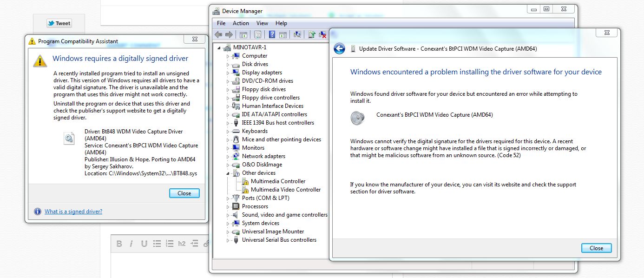Click Close in the Update Driver Software dialog

click(x=596, y=248)
